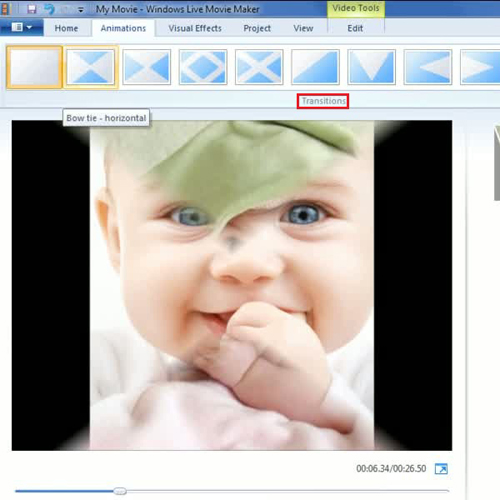Screen dimensions: 500x500
Task: Expand the Quick Access Toolbar customize arrow
Action: click(x=81, y=10)
